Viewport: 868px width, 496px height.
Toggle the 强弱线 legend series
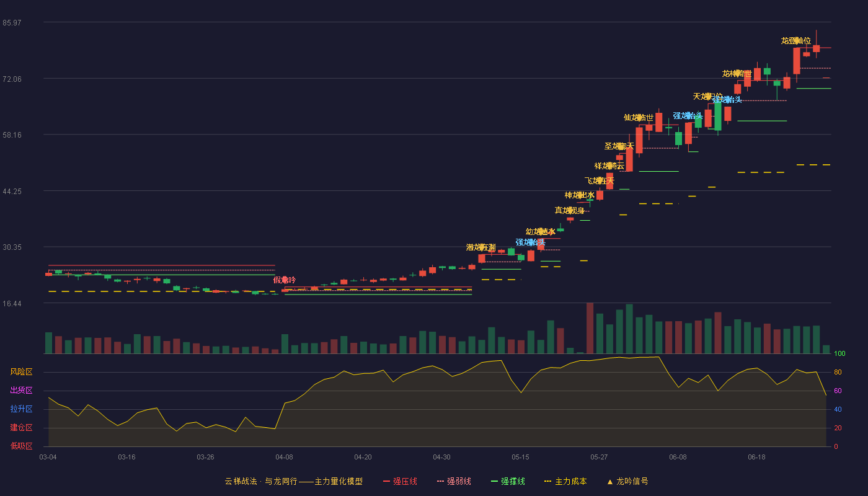tap(454, 481)
